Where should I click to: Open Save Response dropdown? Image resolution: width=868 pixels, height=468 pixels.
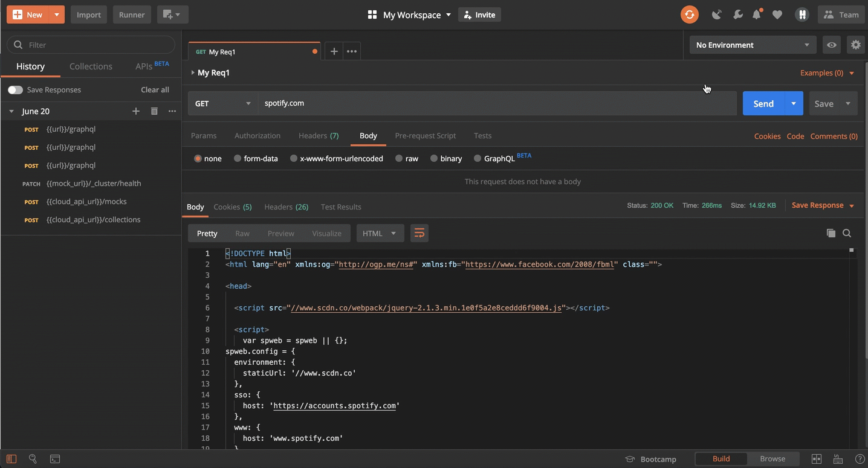(823, 205)
